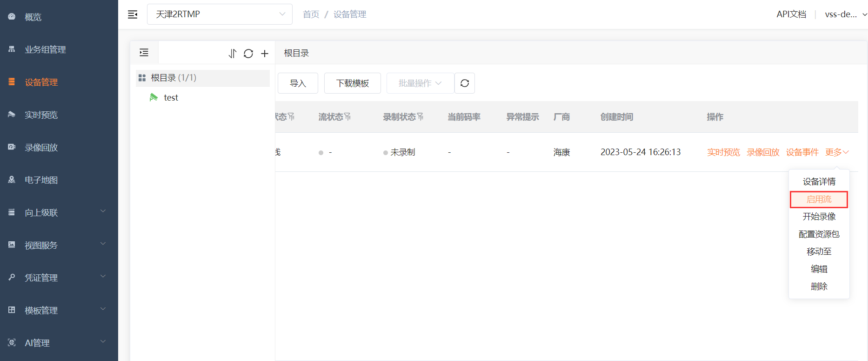The width and height of the screenshot is (868, 361).
Task: Refresh the directory tree
Action: pyautogui.click(x=248, y=54)
